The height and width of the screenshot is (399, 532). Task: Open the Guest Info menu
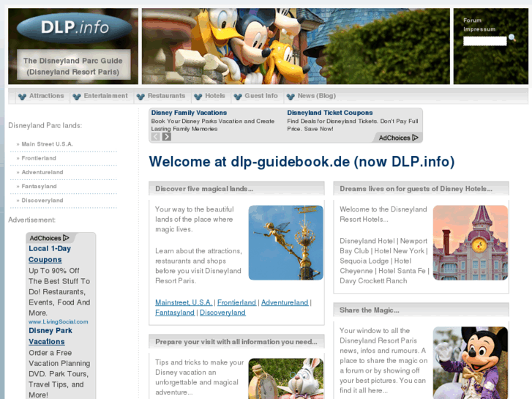point(261,96)
